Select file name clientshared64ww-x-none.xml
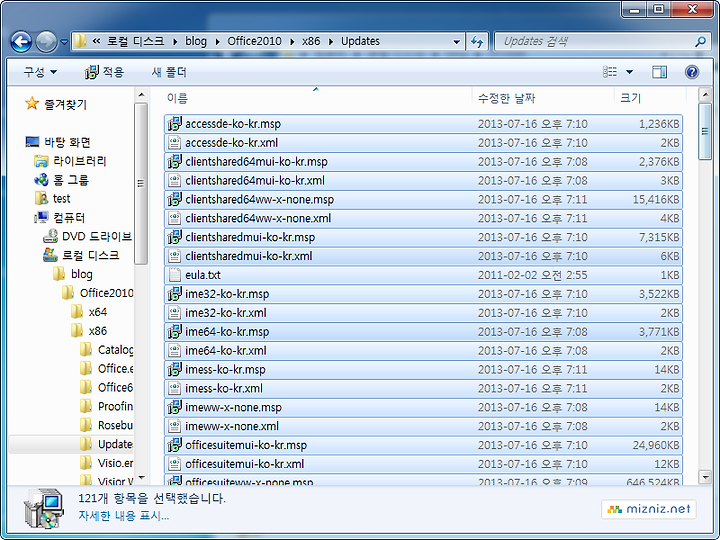 (258, 218)
